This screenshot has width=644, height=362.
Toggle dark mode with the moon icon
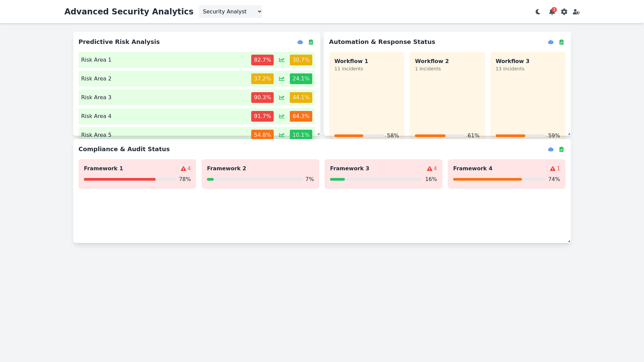click(538, 12)
